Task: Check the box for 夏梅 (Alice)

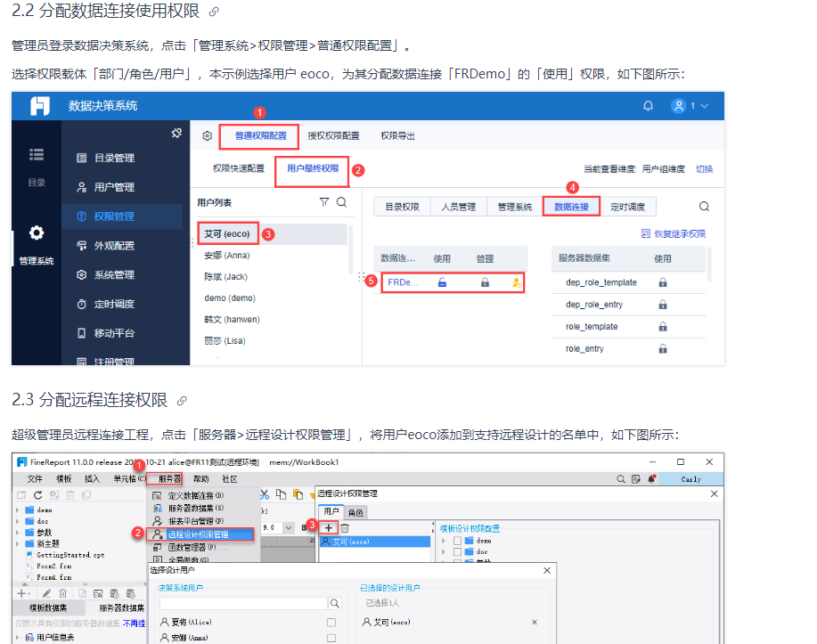Action: [331, 622]
